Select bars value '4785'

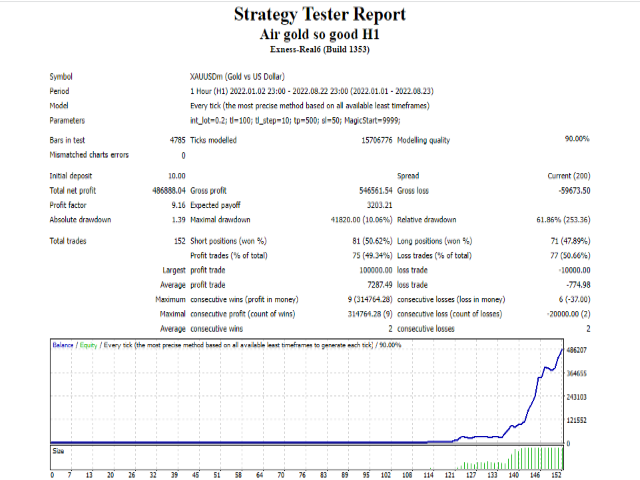pyautogui.click(x=178, y=140)
